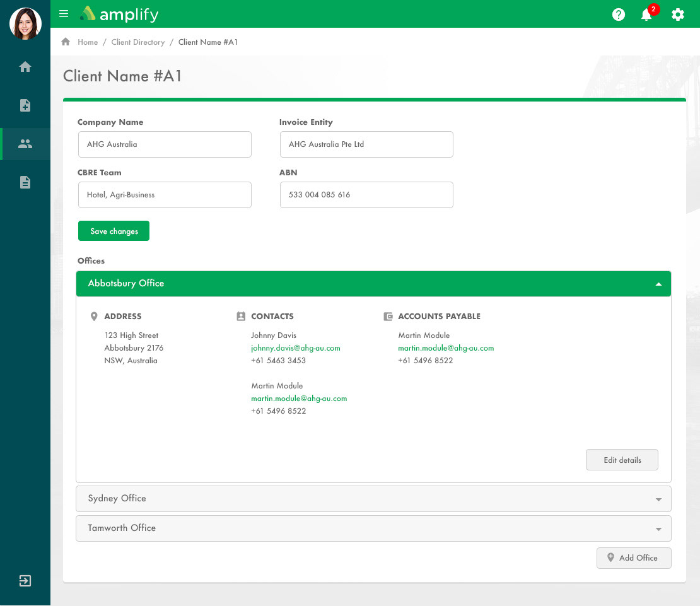Click address line 123 High Street
This screenshot has height=606, width=700.
point(132,335)
